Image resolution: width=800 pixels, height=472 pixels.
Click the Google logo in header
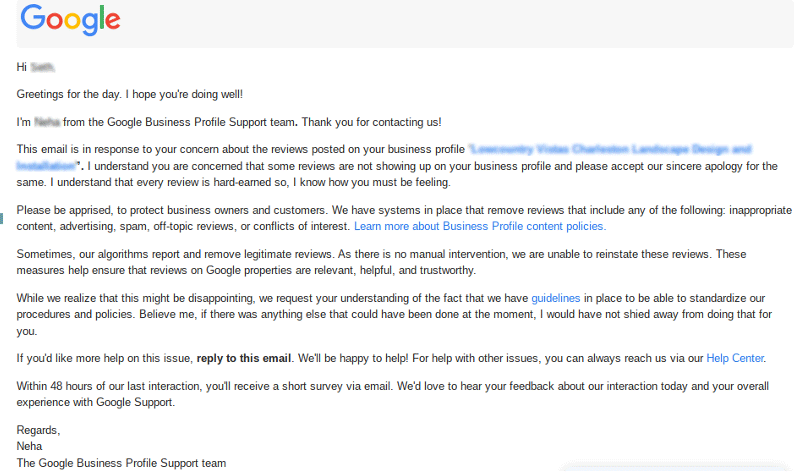coord(70,19)
